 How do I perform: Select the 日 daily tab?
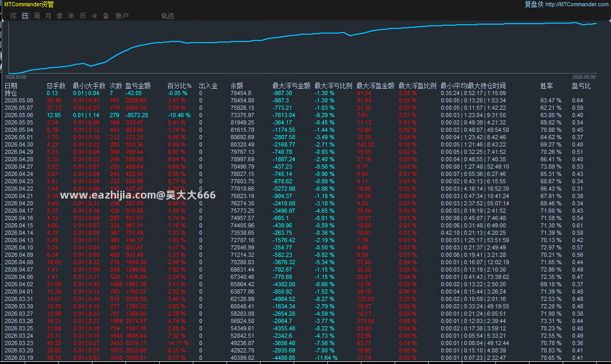click(x=25, y=16)
